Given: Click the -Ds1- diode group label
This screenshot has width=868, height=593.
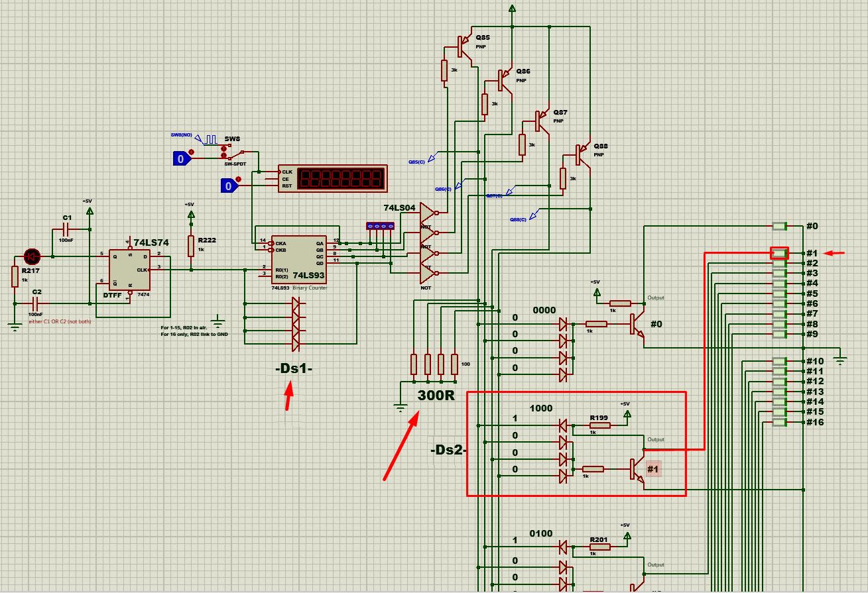Looking at the screenshot, I should click(x=294, y=368).
